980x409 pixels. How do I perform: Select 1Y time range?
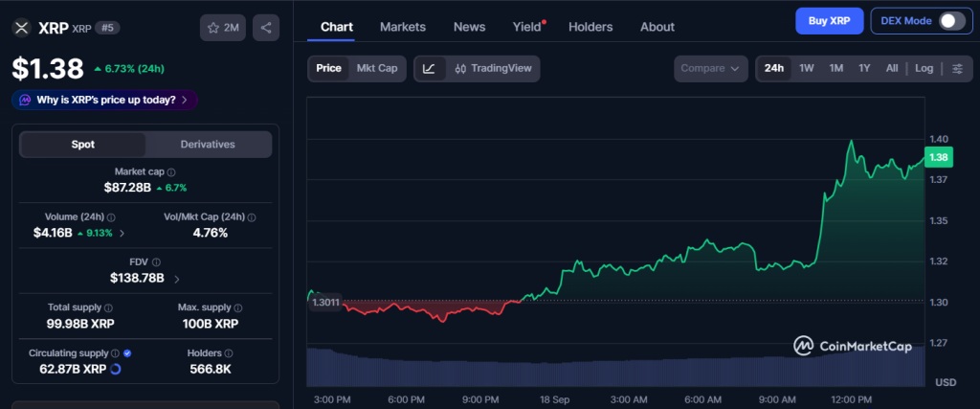[864, 69]
